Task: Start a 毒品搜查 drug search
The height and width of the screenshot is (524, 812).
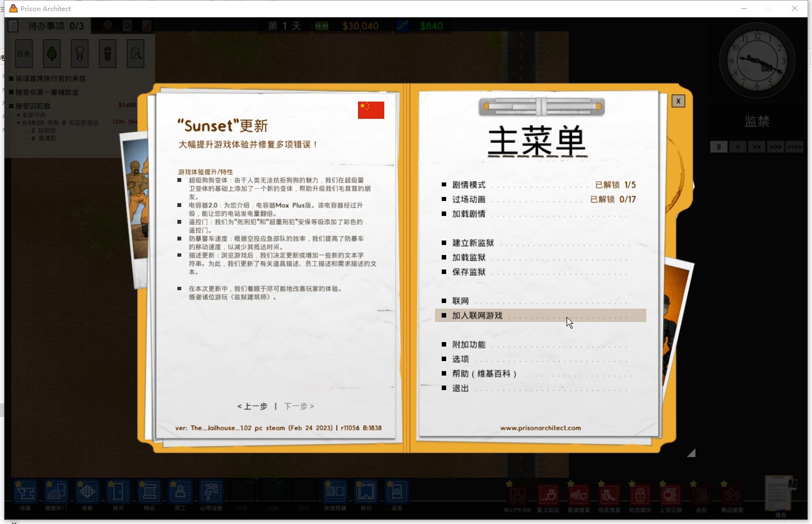Action: click(x=731, y=495)
